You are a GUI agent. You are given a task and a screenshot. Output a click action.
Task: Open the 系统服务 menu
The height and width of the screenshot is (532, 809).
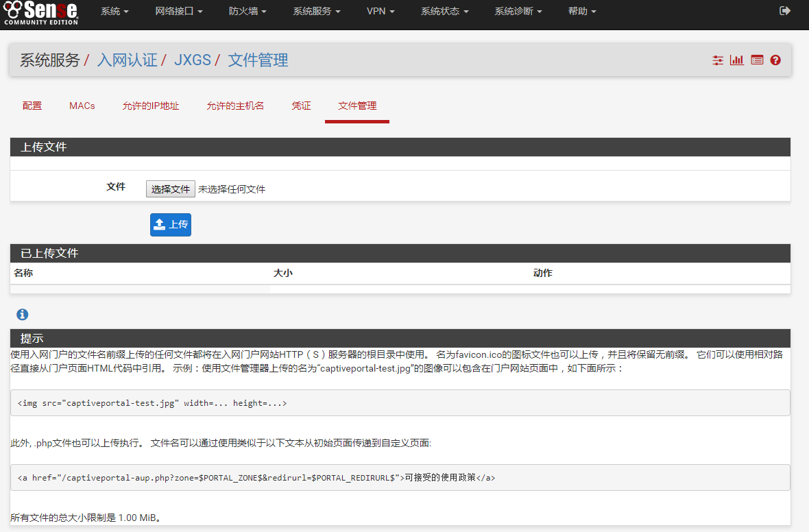(x=317, y=12)
